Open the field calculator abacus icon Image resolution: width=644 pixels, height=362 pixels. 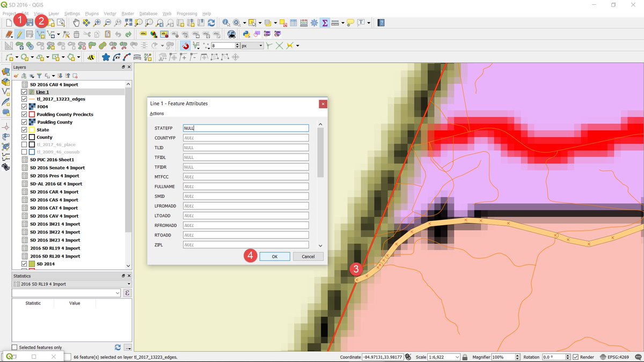(x=304, y=23)
